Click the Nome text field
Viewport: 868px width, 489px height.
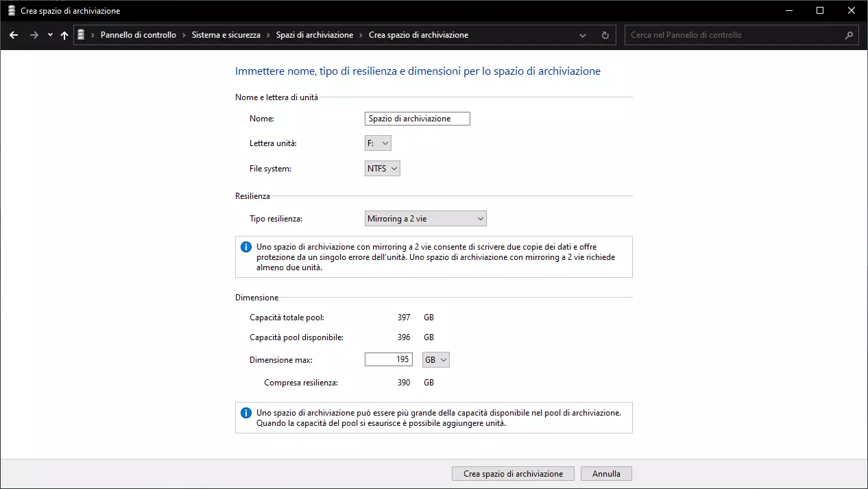[418, 119]
